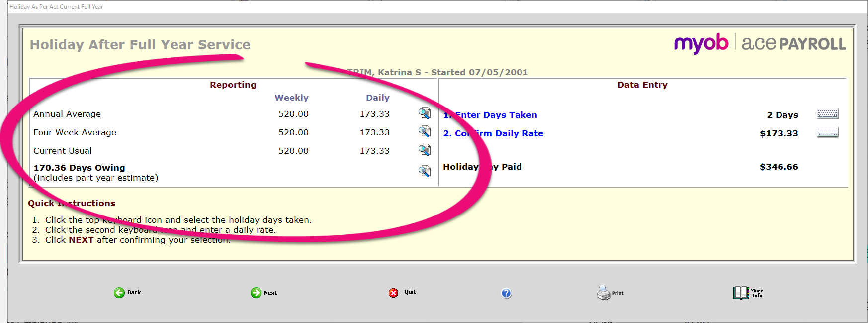Open help with the blue question mark icon

click(506, 293)
